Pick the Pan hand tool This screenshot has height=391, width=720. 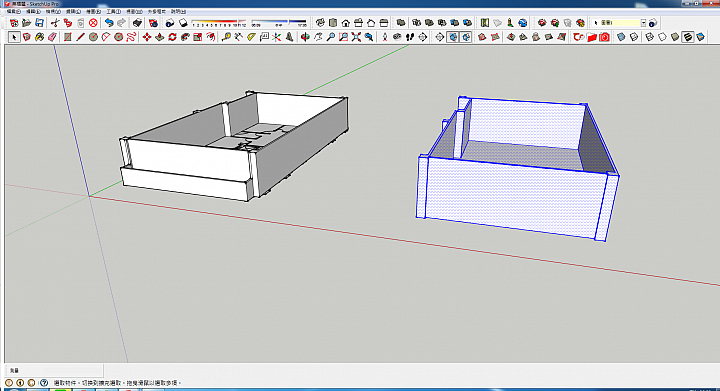click(318, 37)
